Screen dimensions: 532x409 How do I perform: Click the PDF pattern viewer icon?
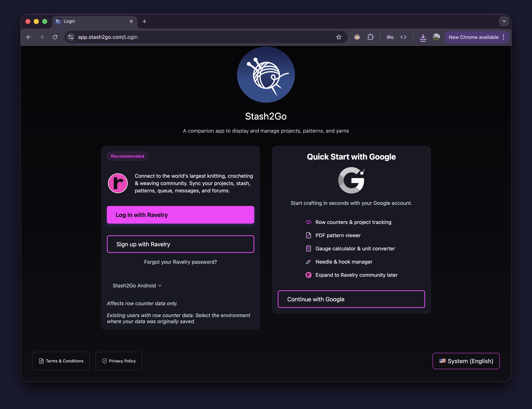308,235
